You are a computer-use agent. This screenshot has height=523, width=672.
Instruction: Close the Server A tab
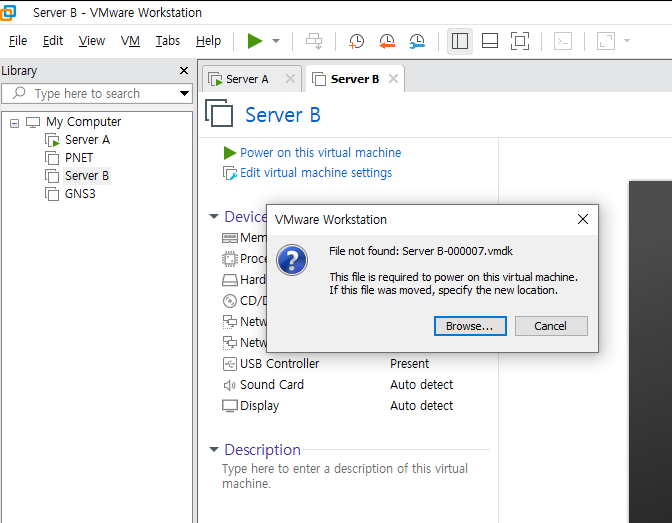tap(290, 79)
